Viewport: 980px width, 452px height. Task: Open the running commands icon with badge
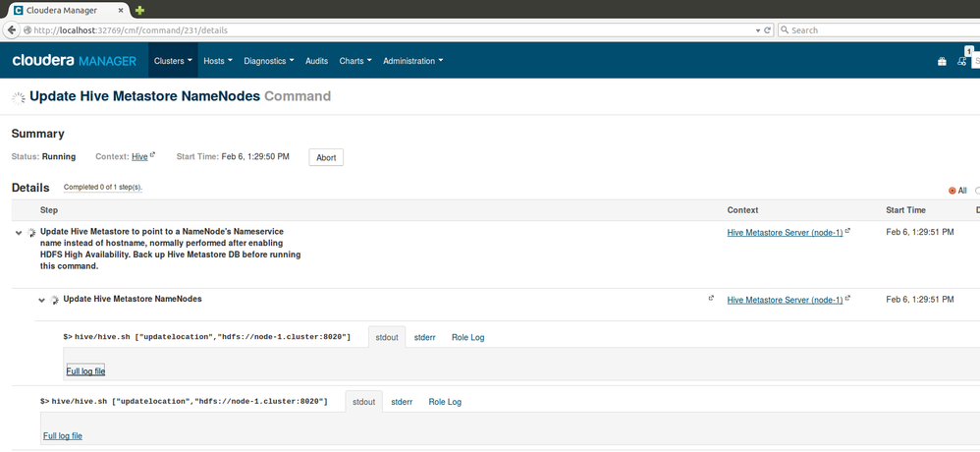(962, 61)
